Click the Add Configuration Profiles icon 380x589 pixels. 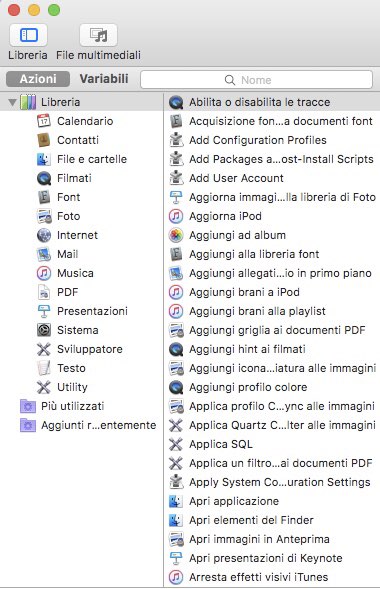pyautogui.click(x=176, y=140)
